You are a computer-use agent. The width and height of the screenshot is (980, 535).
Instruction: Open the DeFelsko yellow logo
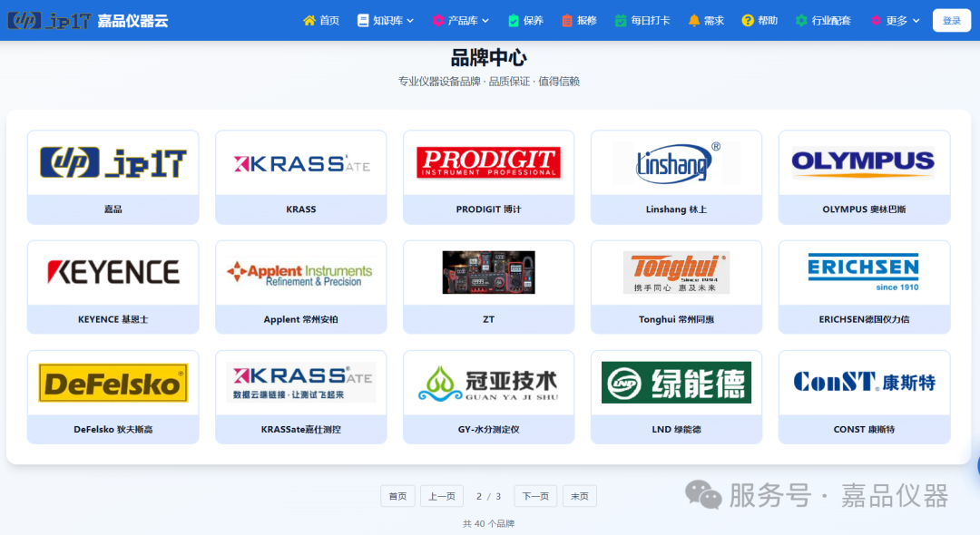113,383
